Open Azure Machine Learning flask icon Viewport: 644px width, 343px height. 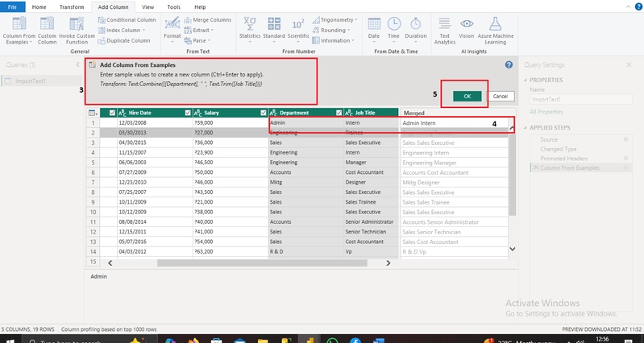click(x=496, y=24)
